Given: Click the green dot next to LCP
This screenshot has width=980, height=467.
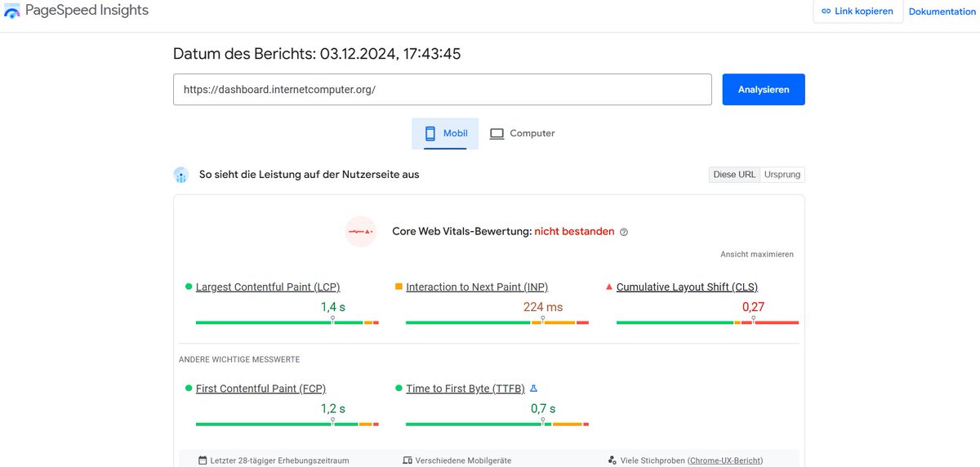Looking at the screenshot, I should click(x=189, y=287).
